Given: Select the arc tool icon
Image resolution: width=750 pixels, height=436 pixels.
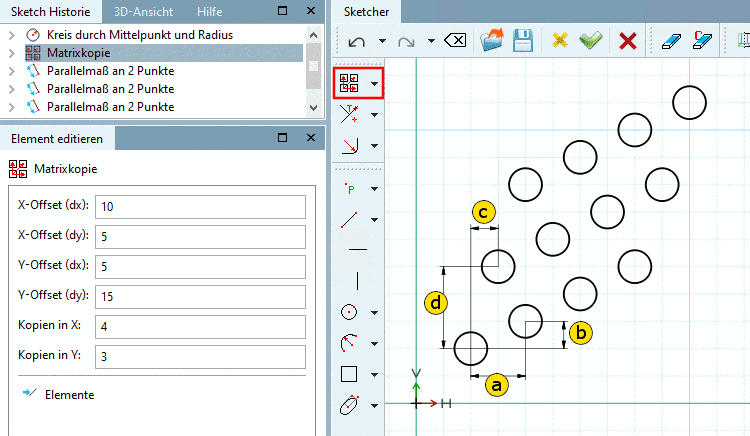Looking at the screenshot, I should pyautogui.click(x=349, y=343).
